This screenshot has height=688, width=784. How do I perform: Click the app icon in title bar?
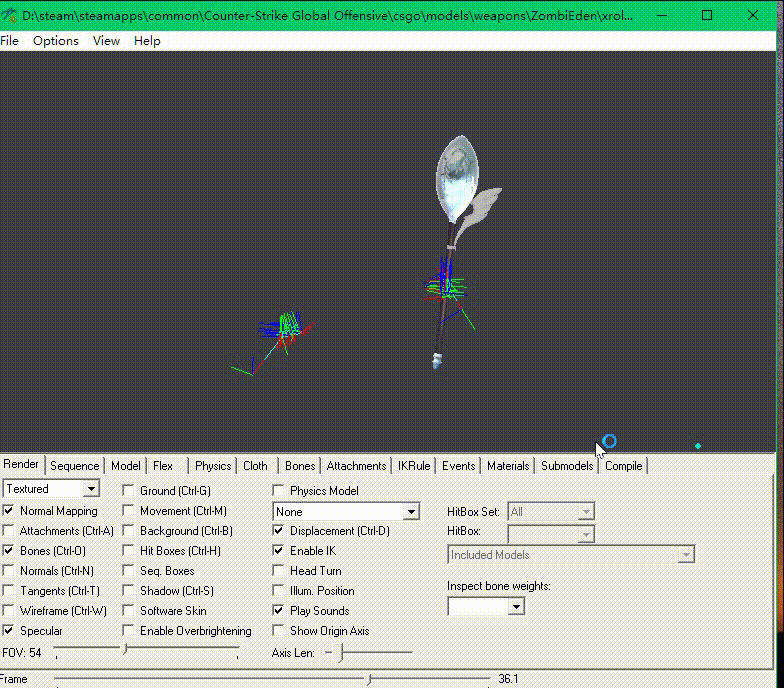pos(9,15)
